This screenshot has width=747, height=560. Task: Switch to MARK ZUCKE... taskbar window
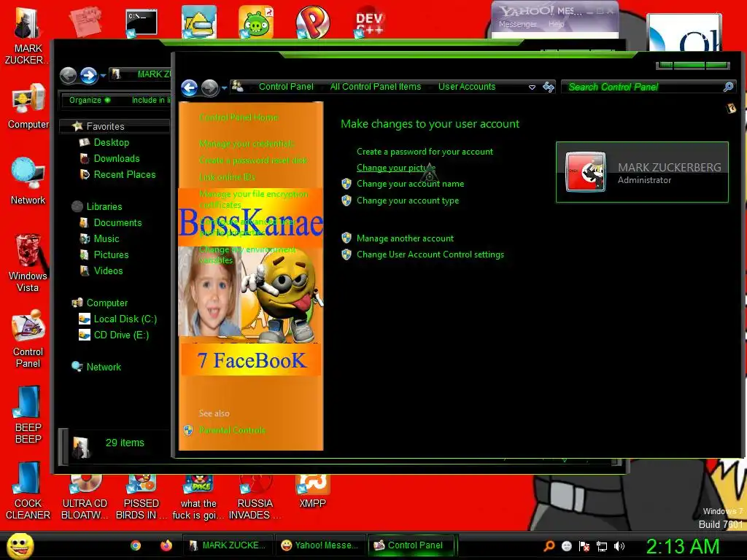click(228, 545)
